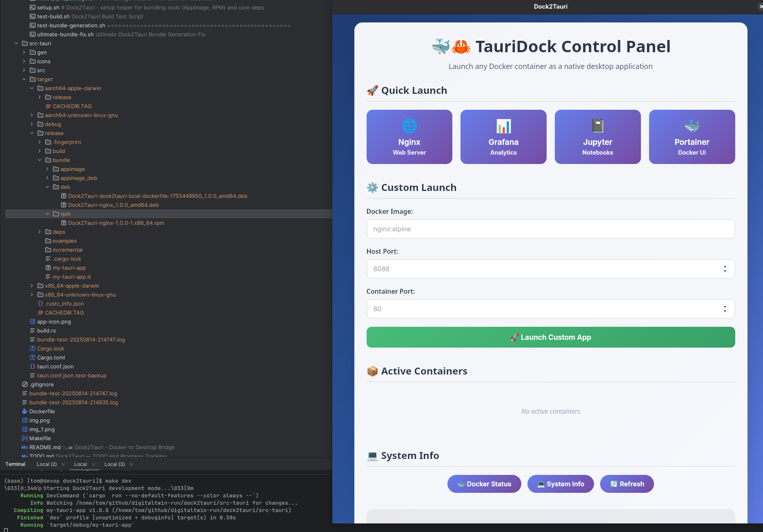The image size is (763, 532).
Task: Collapse the aarch64-apple-darwin folder
Action: click(32, 88)
